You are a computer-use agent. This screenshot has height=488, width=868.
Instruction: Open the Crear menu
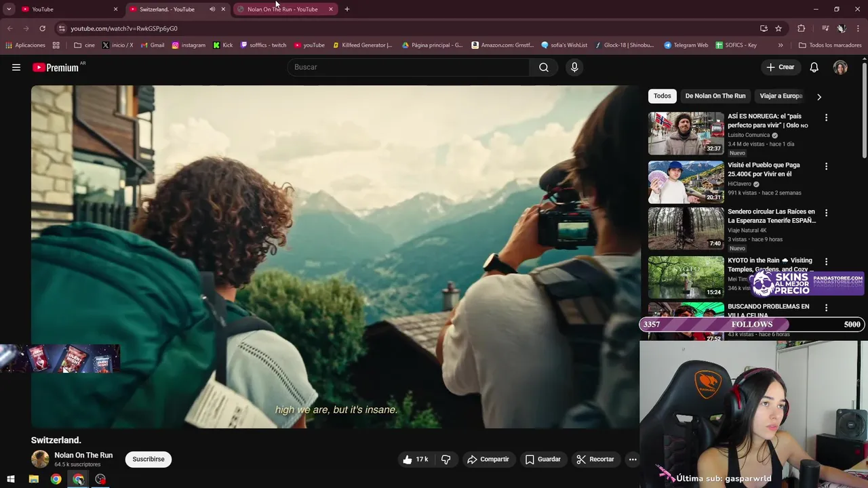(780, 67)
